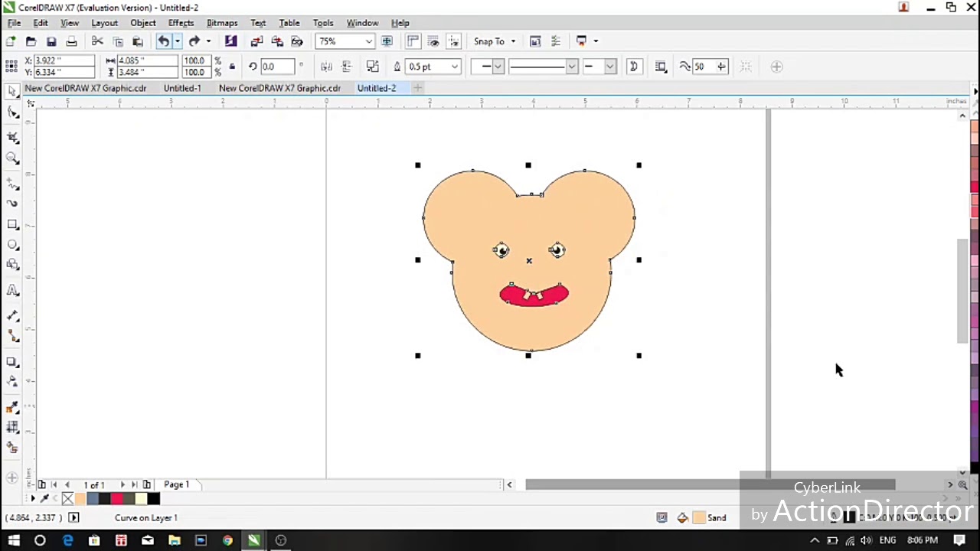The image size is (980, 551).
Task: Select the Interactive Fill tool
Action: pos(12,428)
